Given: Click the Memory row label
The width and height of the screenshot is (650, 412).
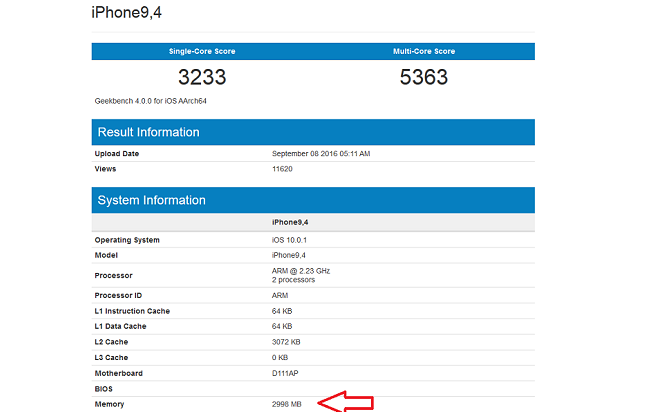Looking at the screenshot, I should (109, 405).
